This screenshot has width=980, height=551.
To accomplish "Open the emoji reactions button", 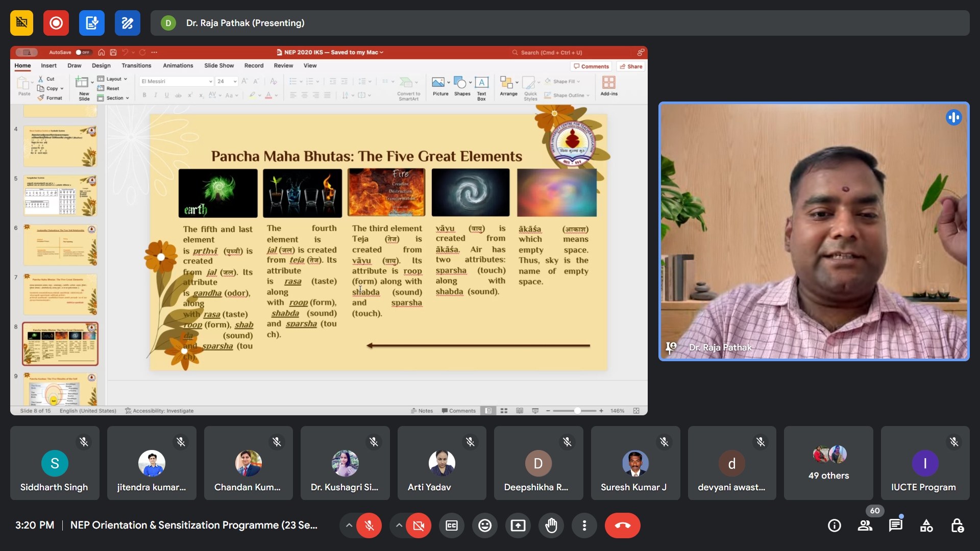I will (x=484, y=525).
